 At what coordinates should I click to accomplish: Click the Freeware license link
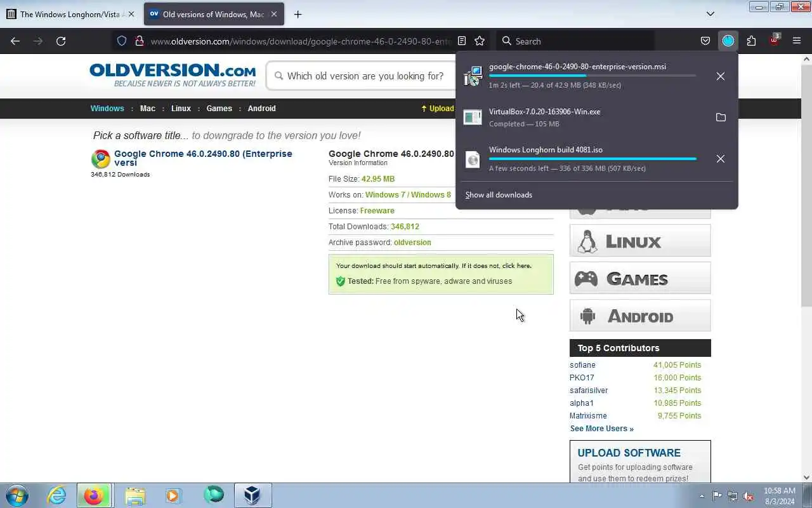377,211
